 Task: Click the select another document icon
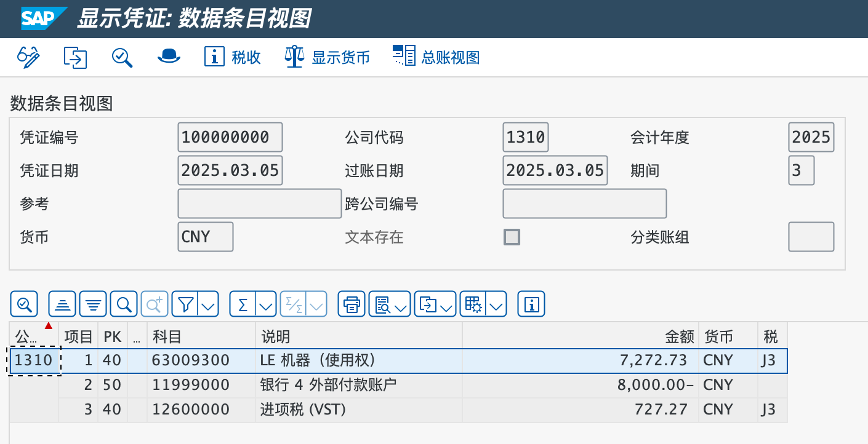(75, 57)
